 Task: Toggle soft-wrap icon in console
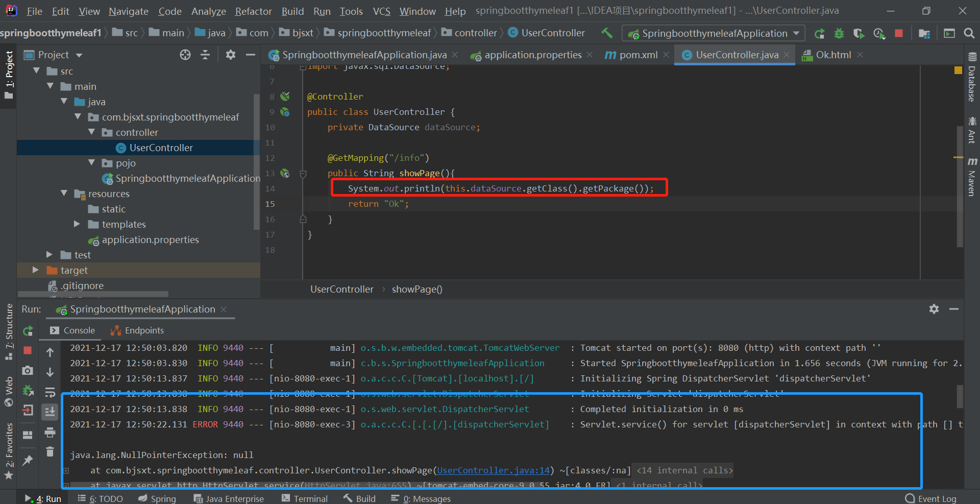tap(50, 392)
